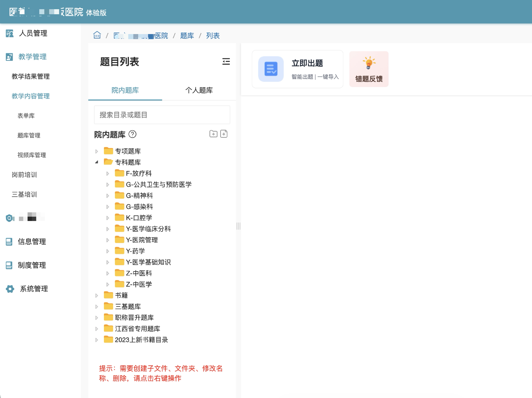Click the new folder icon
This screenshot has width=532, height=398.
(x=213, y=134)
